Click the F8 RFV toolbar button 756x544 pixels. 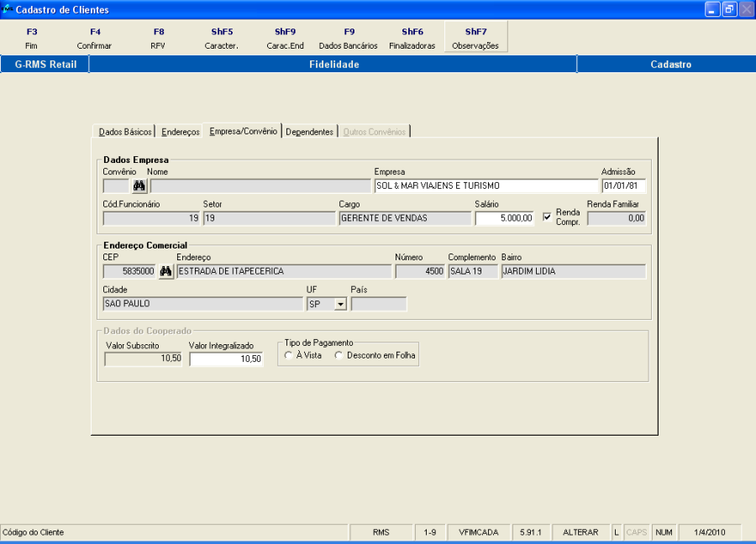[x=158, y=39]
